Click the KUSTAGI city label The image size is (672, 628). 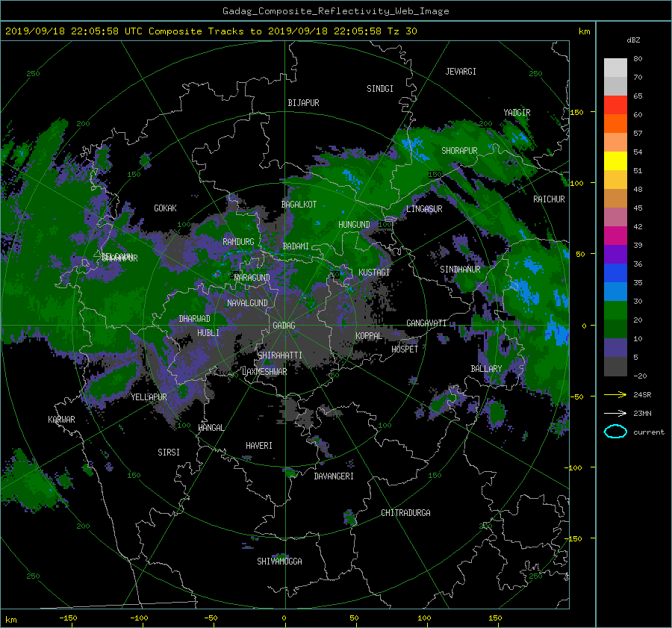coord(374,273)
